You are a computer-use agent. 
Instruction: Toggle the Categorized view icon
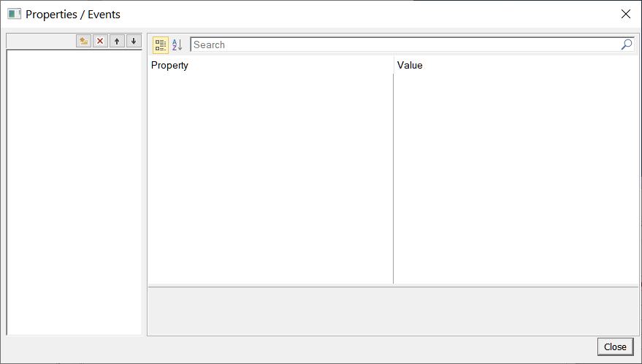coord(161,45)
